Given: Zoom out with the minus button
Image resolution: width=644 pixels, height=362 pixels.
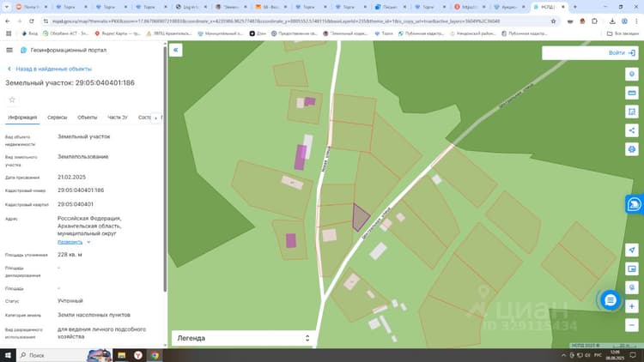Looking at the screenshot, I should click(x=632, y=325).
